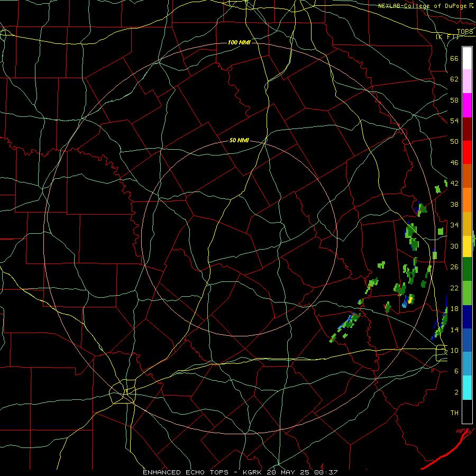Click the '26' legend value
Viewport: 476px width, 476px height.
click(454, 267)
